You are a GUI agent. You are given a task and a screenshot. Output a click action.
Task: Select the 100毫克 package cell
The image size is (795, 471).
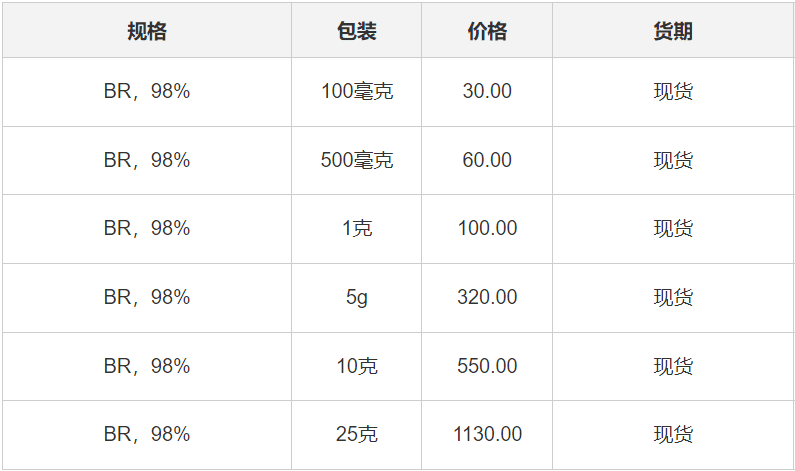point(357,91)
